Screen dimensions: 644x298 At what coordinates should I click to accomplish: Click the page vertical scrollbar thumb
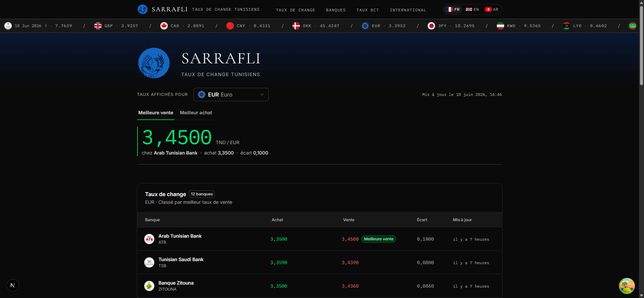point(641,45)
